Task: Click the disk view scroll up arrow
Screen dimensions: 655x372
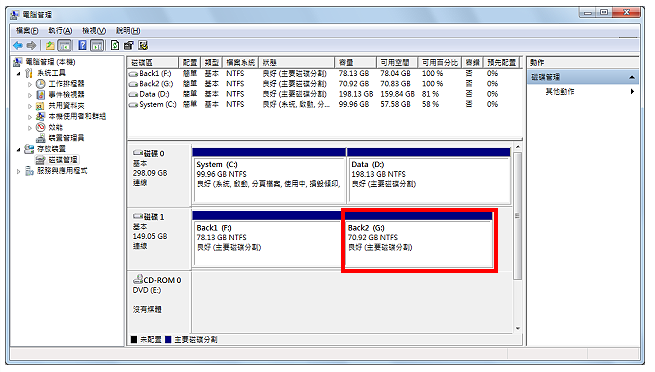Action: point(517,147)
